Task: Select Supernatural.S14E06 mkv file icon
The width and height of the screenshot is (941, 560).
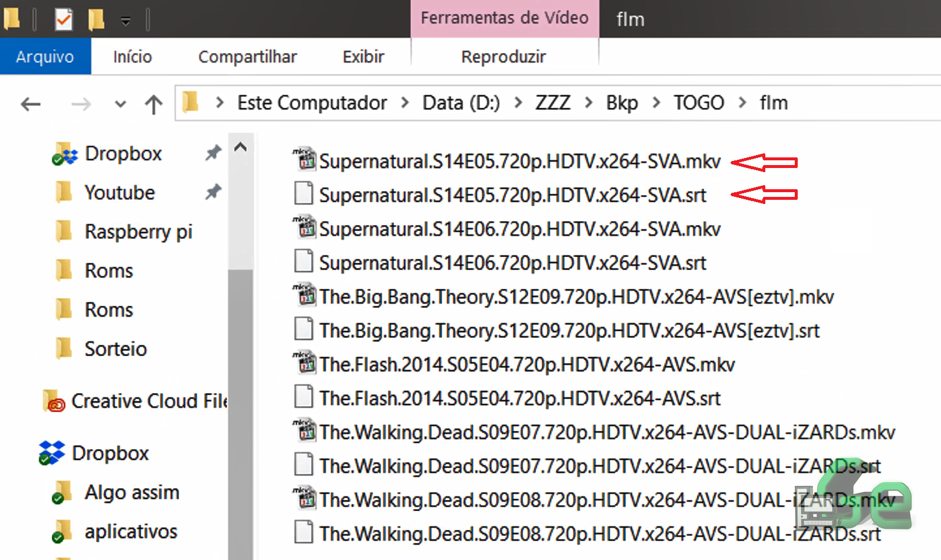Action: pos(304,227)
